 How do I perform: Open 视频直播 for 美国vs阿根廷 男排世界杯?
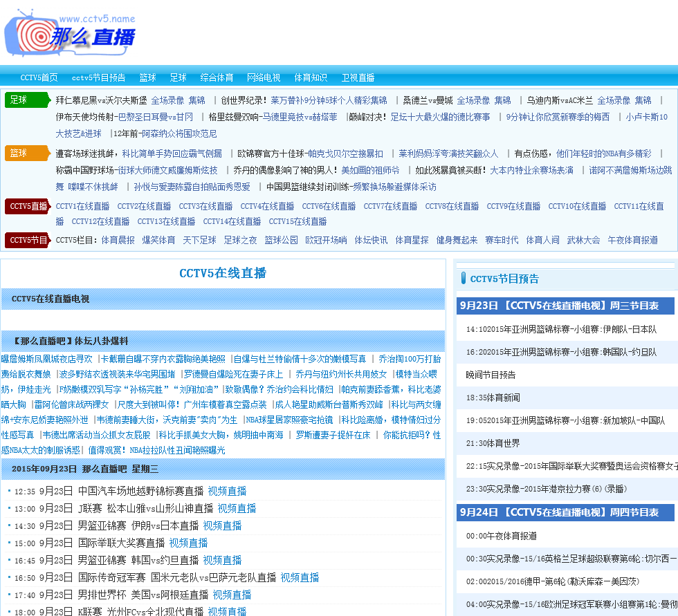coord(232,595)
